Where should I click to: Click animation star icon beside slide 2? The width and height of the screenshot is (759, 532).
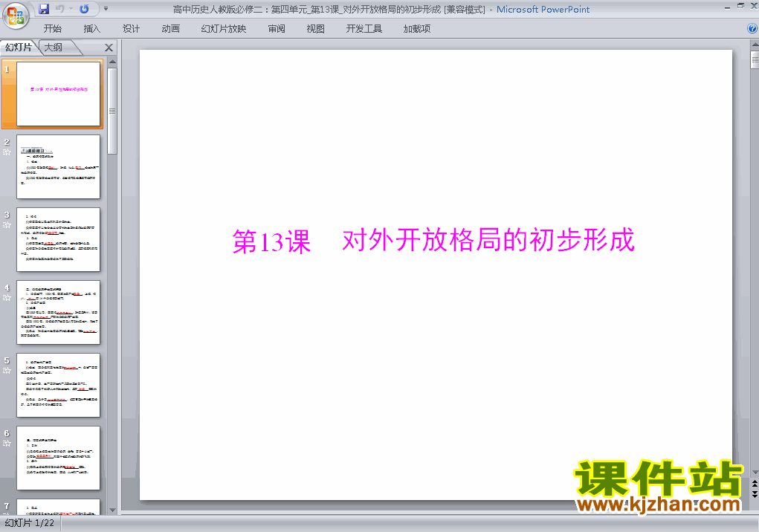(x=7, y=152)
